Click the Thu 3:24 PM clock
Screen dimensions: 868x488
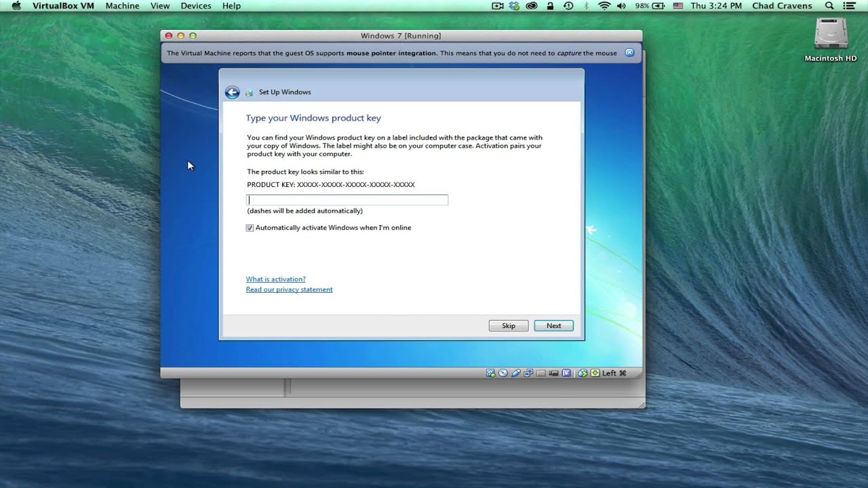(717, 5)
